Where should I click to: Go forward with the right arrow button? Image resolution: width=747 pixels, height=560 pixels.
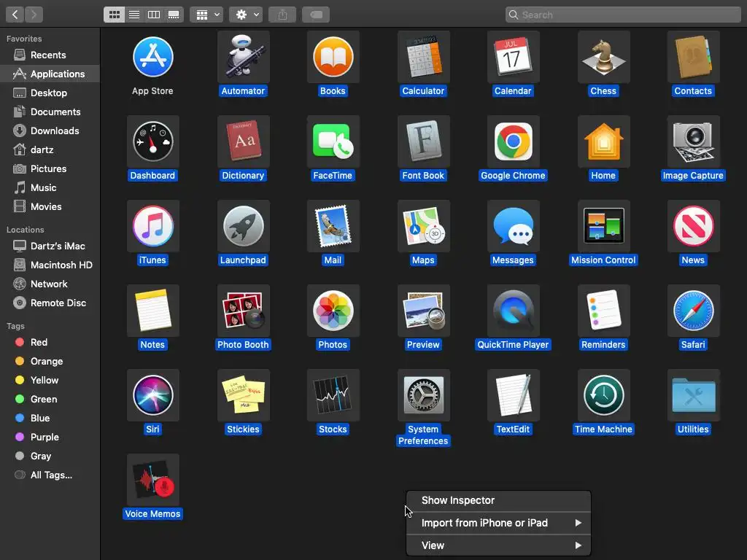34,15
